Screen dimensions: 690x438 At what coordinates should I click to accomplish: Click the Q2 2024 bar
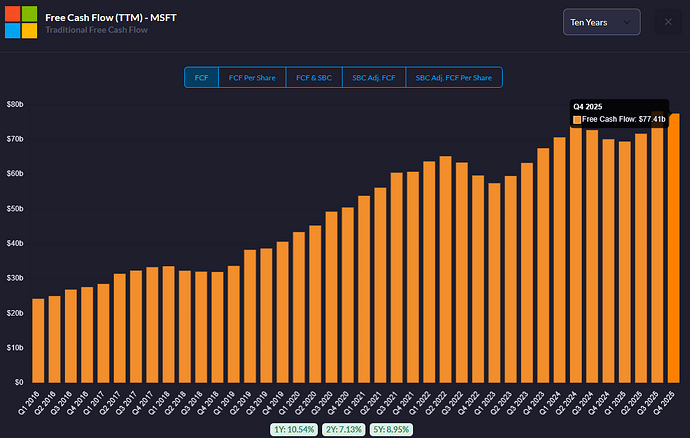pos(576,254)
